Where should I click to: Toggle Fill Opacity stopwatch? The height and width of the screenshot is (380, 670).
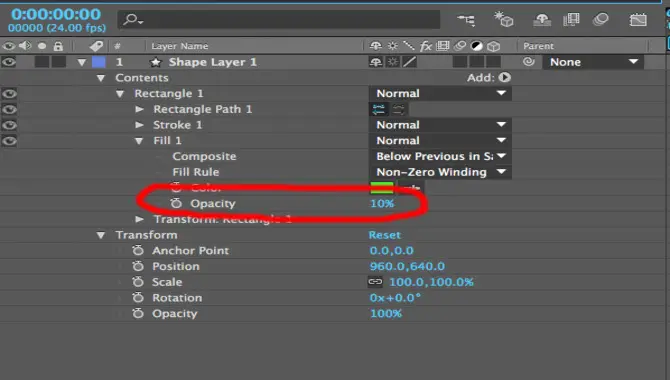point(176,203)
